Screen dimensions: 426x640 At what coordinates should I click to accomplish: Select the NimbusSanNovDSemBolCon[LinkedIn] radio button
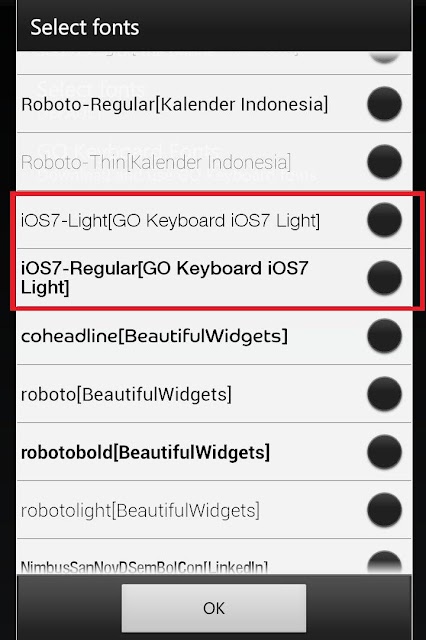(384, 562)
